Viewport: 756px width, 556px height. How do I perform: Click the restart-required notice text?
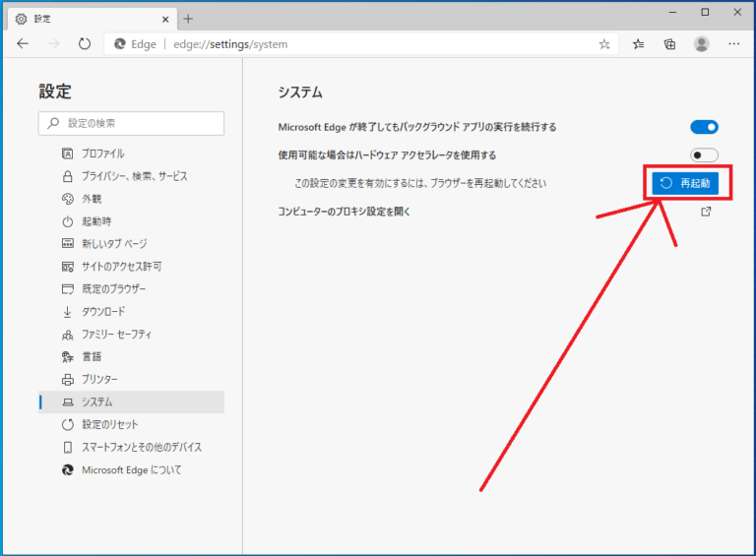pyautogui.click(x=420, y=183)
